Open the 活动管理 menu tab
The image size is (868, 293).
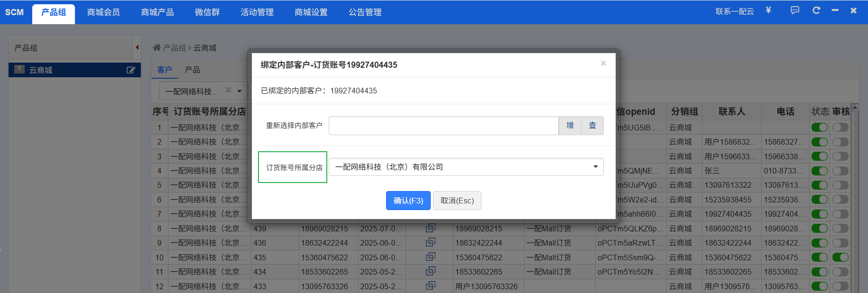click(257, 12)
